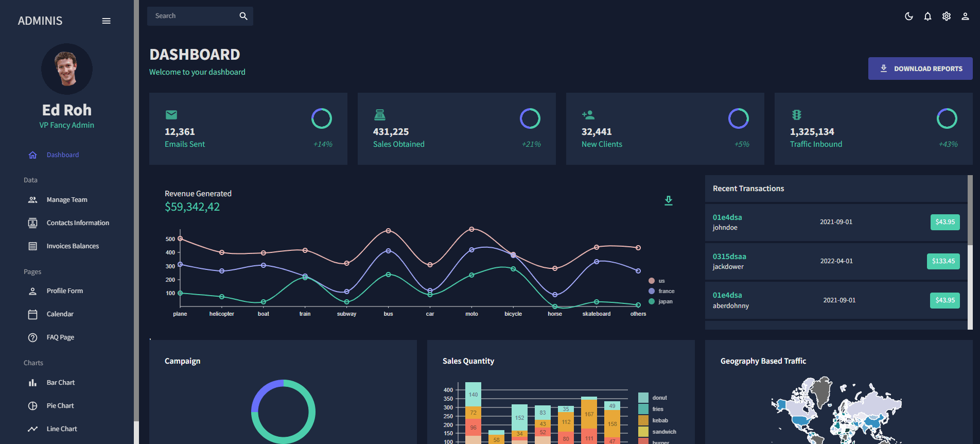The image size is (980, 444).
Task: Open FAQ Page menu item
Action: [60, 337]
